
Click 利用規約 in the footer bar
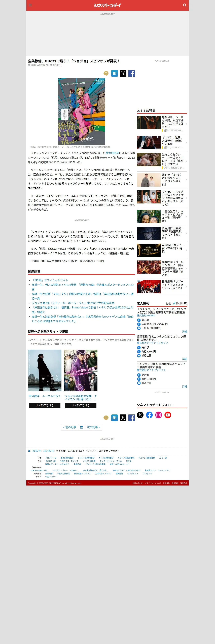click(x=166, y=483)
